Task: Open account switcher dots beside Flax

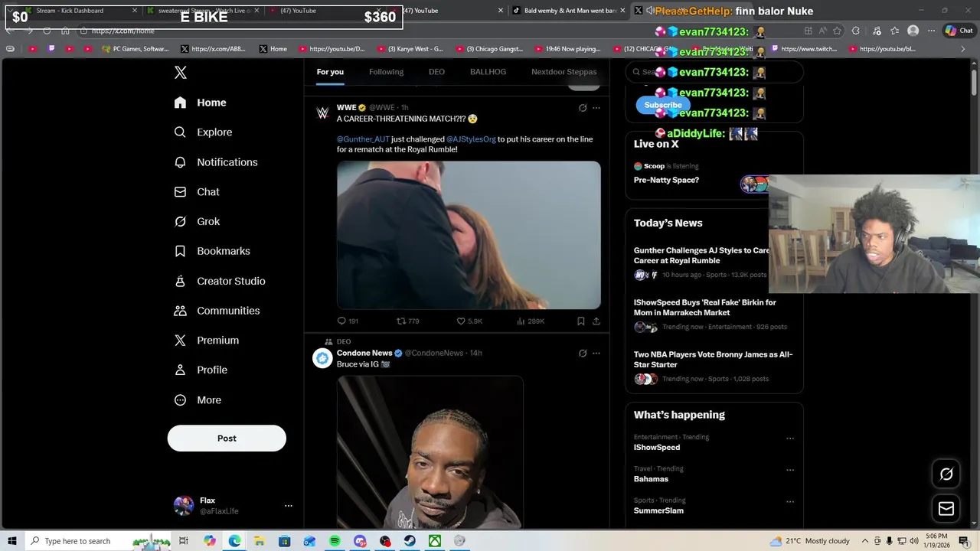Action: pyautogui.click(x=289, y=506)
